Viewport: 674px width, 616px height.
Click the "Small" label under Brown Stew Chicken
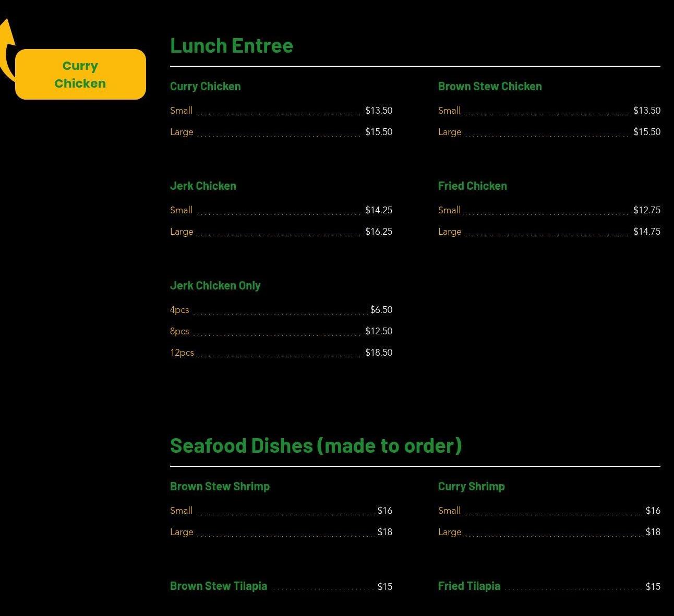point(449,111)
